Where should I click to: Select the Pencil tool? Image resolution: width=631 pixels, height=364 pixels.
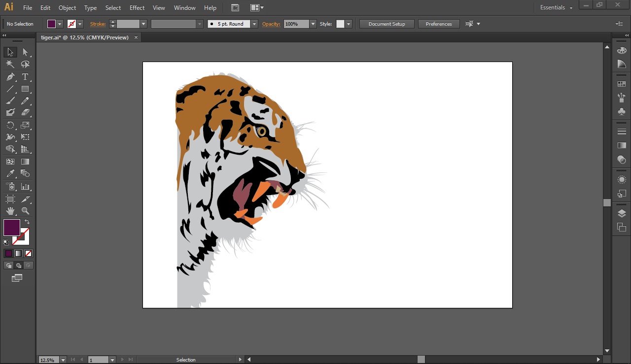coord(25,101)
